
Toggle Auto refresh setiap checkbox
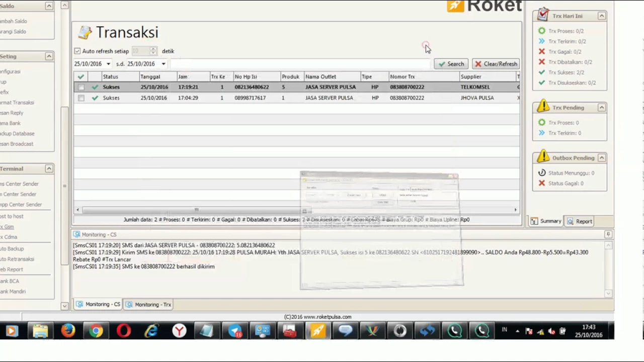point(77,51)
